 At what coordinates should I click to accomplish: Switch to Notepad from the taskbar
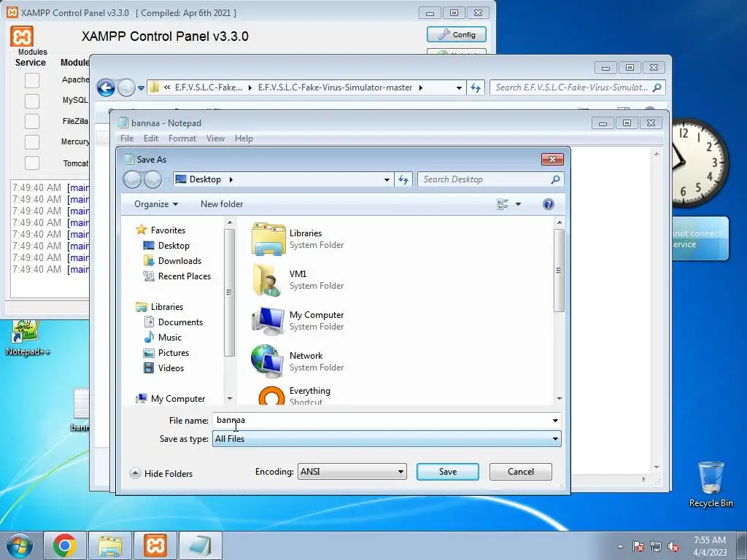[x=200, y=545]
